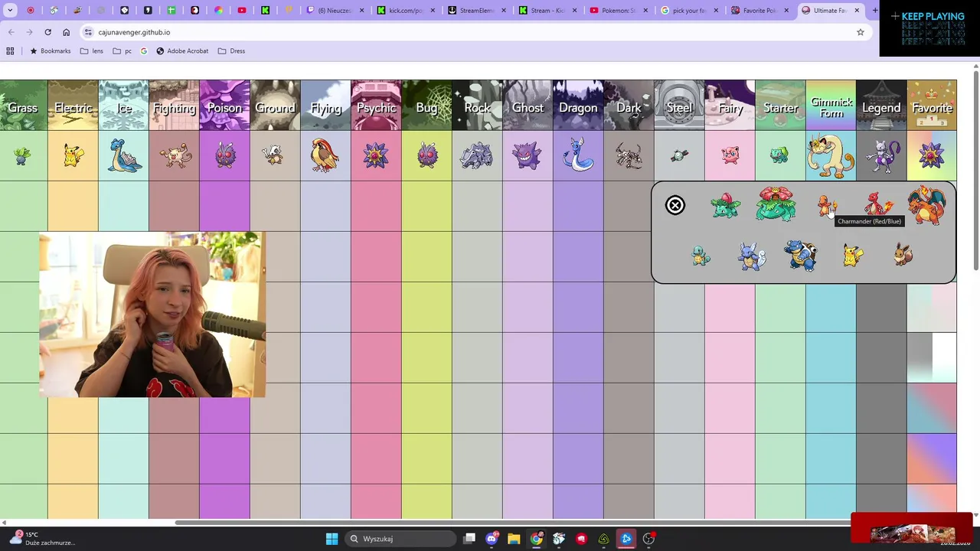Click Magnemite sprite under Steel
Screen dimensions: 980x551
click(x=679, y=156)
